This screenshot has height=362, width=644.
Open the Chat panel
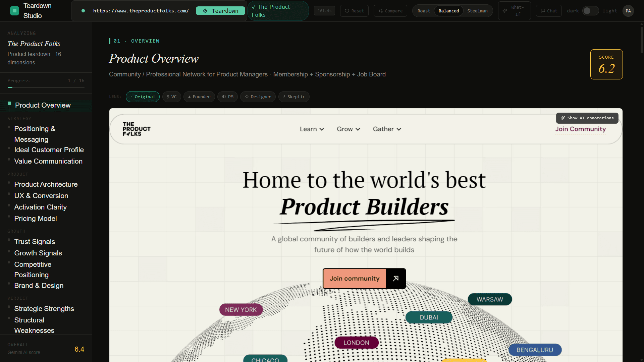click(549, 11)
